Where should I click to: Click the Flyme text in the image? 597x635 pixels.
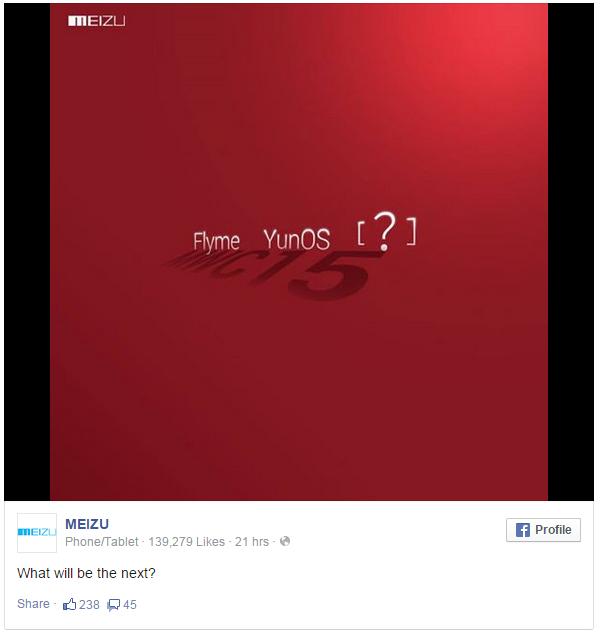coord(216,242)
